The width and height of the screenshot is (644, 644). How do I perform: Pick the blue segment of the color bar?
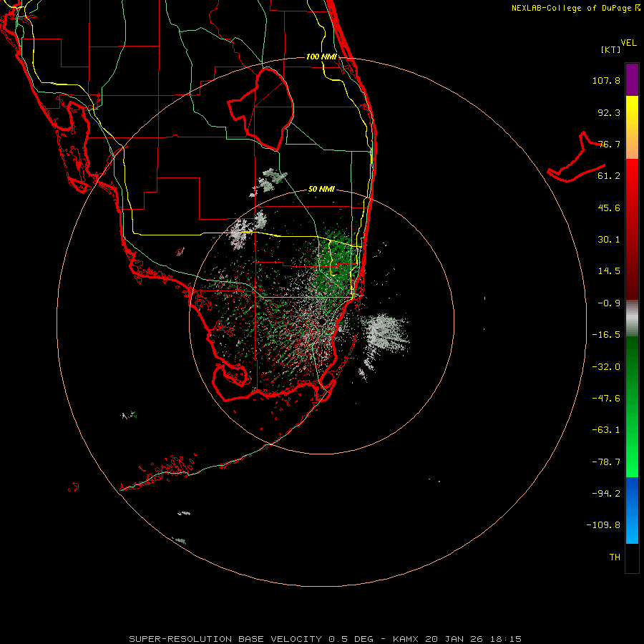coord(632,510)
